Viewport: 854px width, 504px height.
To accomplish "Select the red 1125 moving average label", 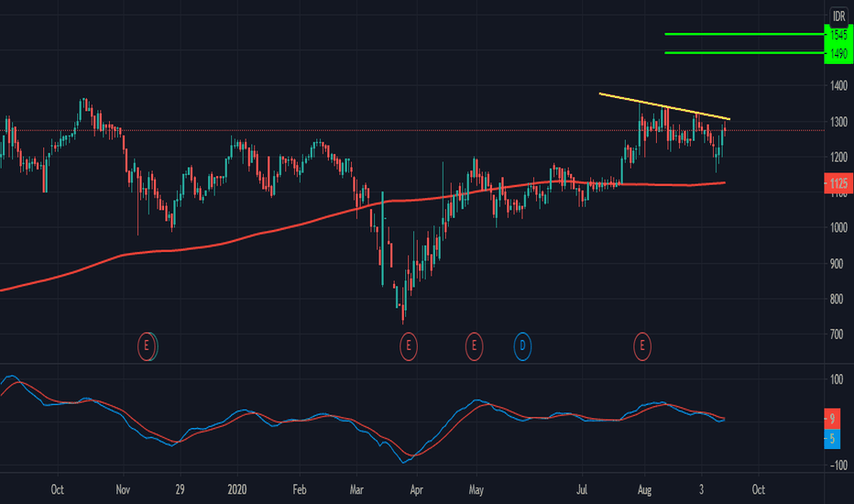I will click(x=838, y=183).
